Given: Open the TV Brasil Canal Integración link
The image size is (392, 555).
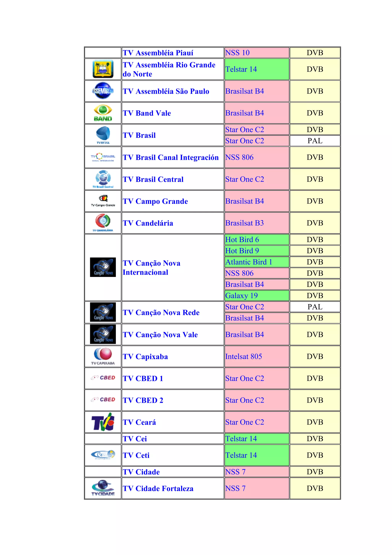Looking at the screenshot, I should pyautogui.click(x=171, y=157).
